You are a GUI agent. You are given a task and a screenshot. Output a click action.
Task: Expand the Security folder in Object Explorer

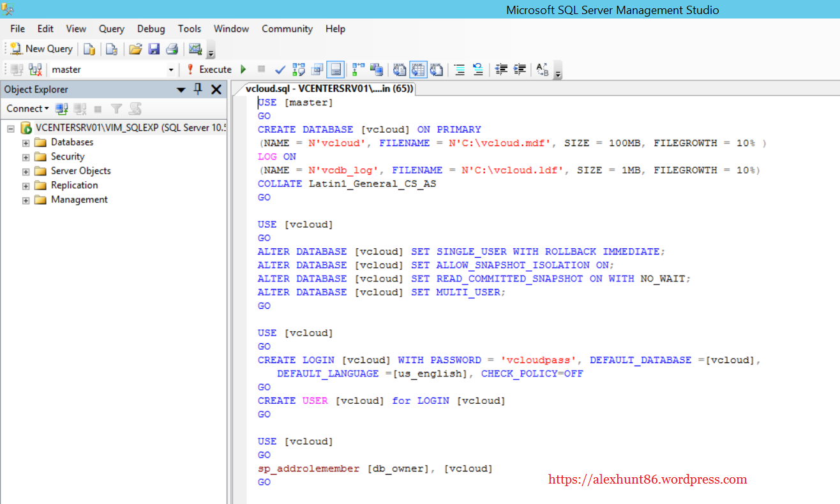(26, 157)
